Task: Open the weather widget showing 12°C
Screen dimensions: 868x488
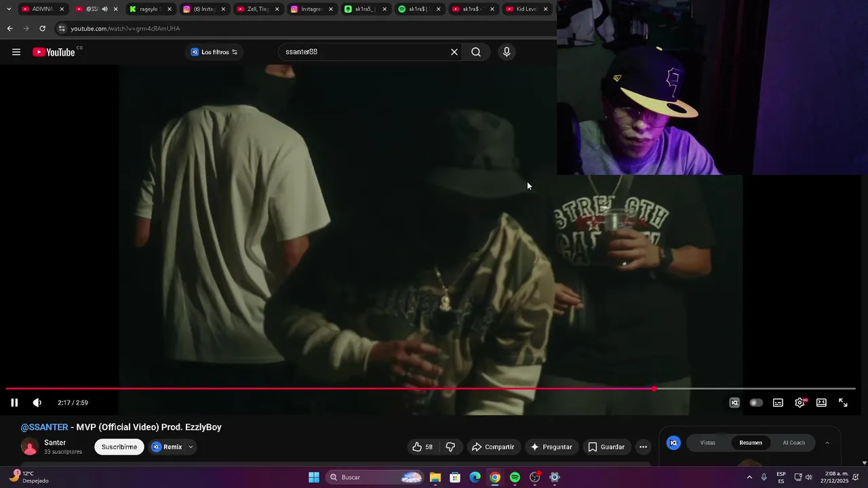Action: 28,477
